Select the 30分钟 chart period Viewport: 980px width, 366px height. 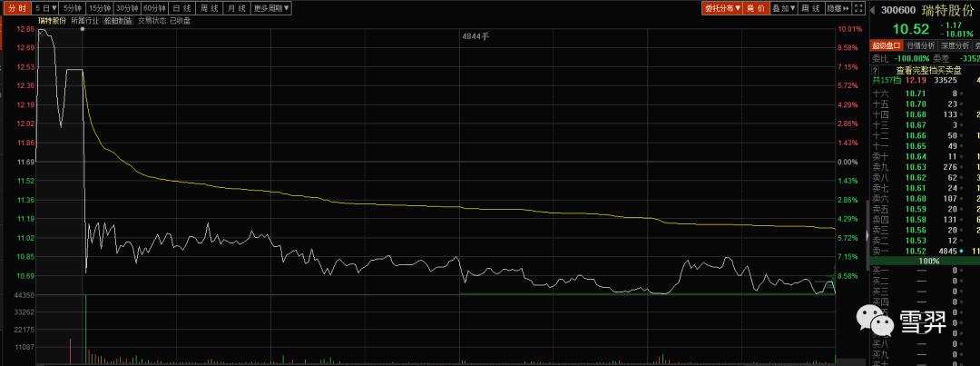point(128,8)
